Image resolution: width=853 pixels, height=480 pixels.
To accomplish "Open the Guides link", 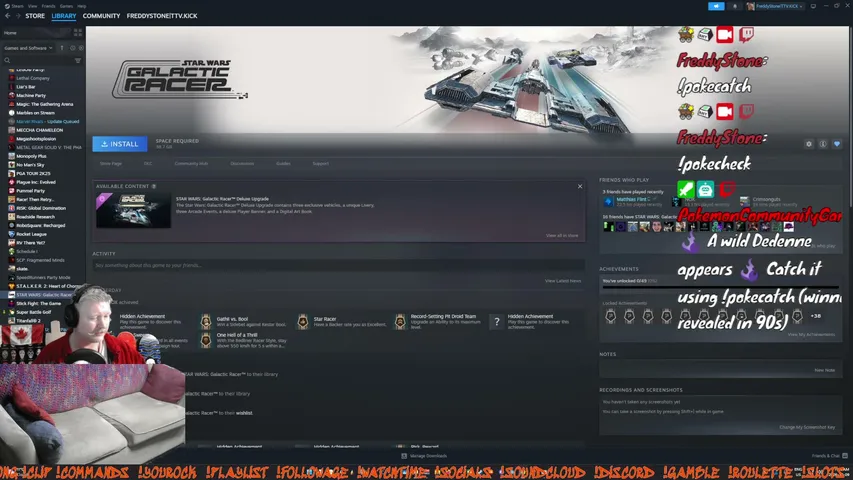I will (x=283, y=163).
